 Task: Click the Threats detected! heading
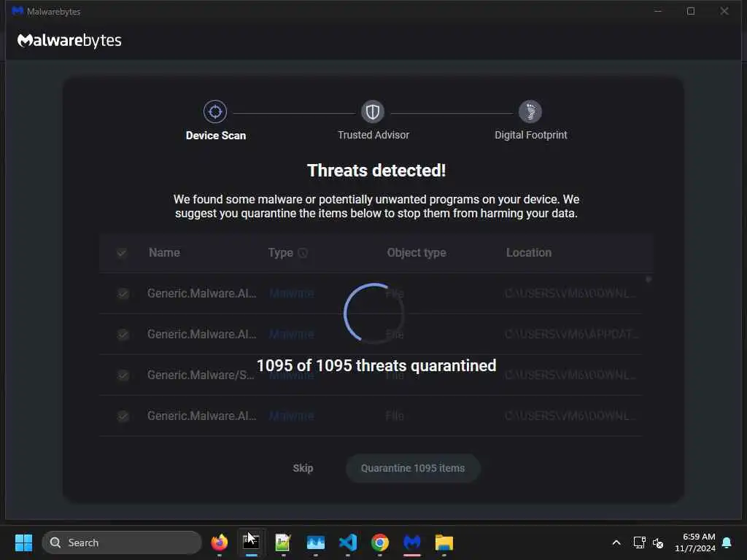pos(376,171)
